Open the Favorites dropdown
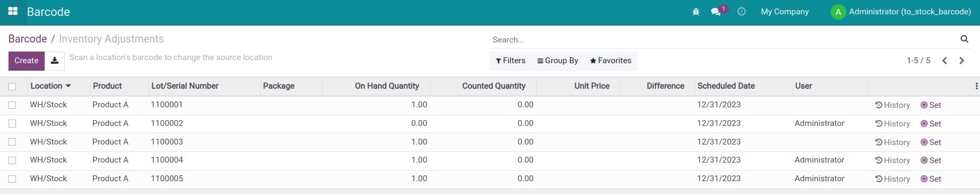The width and height of the screenshot is (980, 195). (x=611, y=61)
